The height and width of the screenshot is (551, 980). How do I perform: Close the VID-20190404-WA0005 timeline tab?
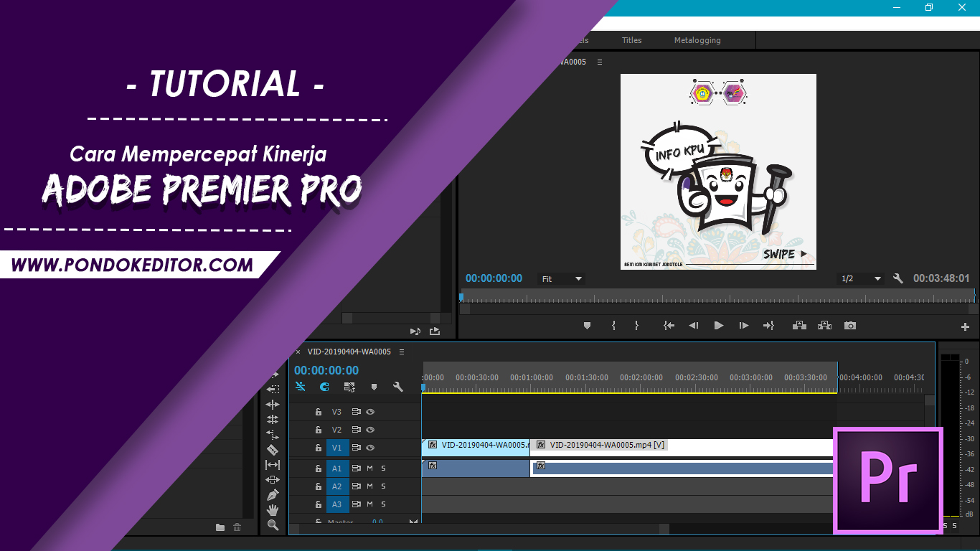point(298,352)
